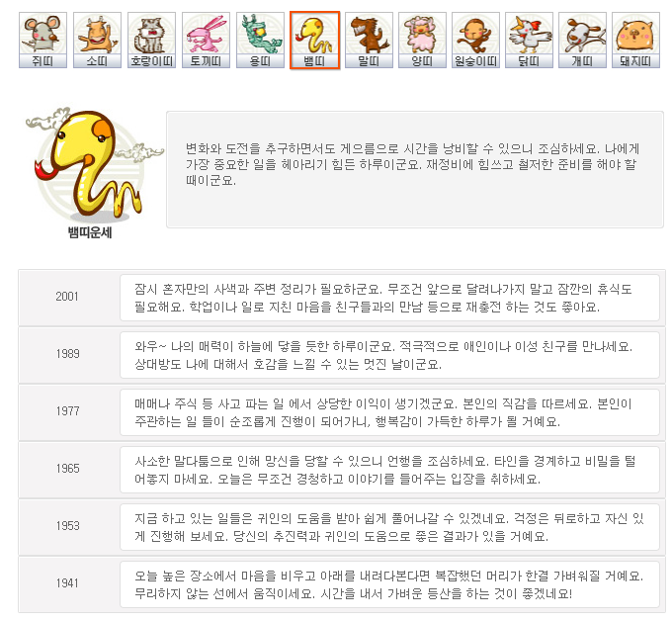Choose the sheep zodiac icon (양띠)
The width and height of the screenshot is (672, 622).
click(422, 40)
